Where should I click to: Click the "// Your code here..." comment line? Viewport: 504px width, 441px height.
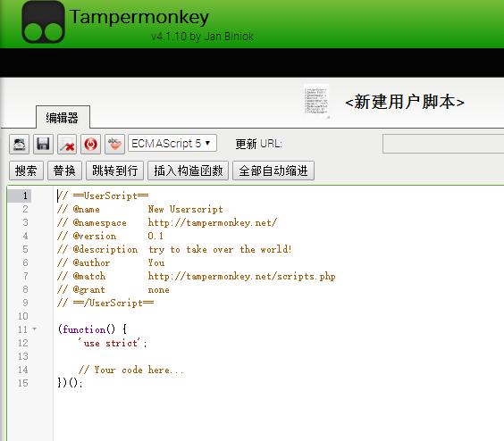pos(131,370)
